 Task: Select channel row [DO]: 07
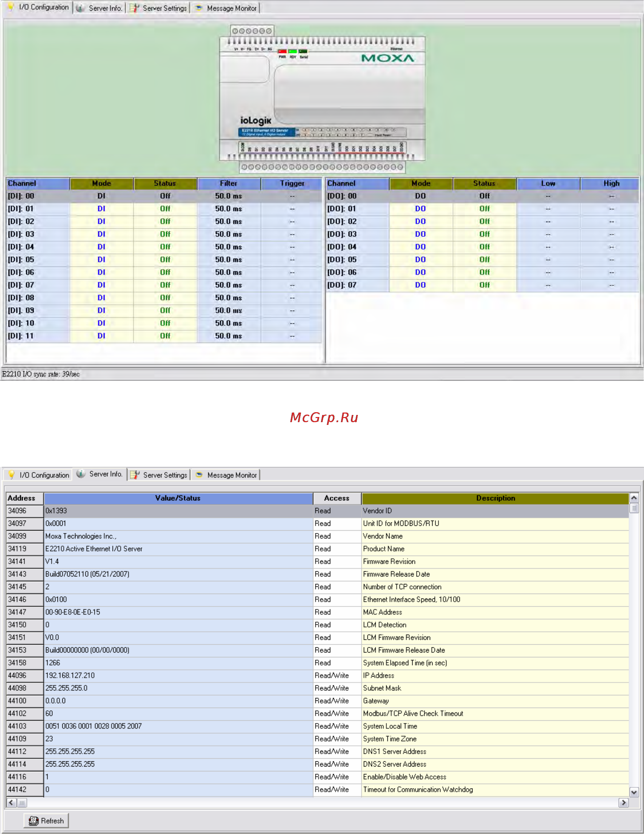point(482,285)
